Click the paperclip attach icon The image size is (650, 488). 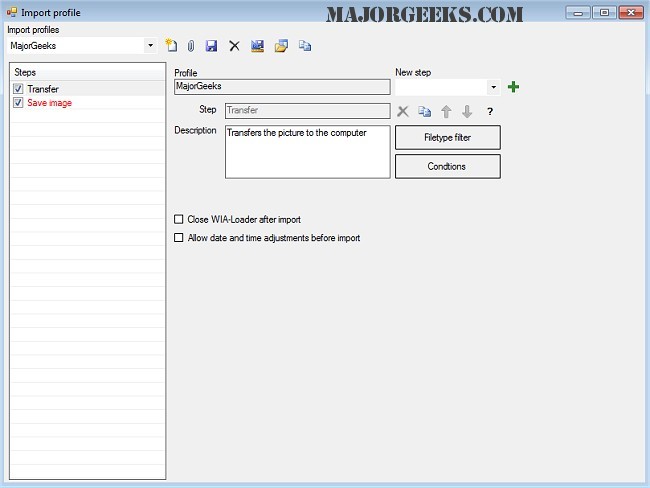(x=191, y=46)
